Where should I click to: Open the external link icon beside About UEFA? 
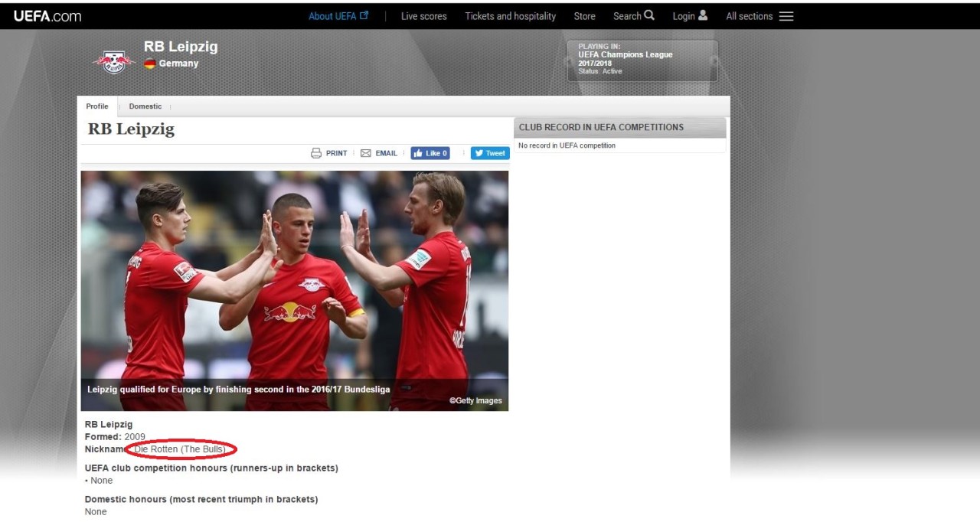[x=364, y=15]
